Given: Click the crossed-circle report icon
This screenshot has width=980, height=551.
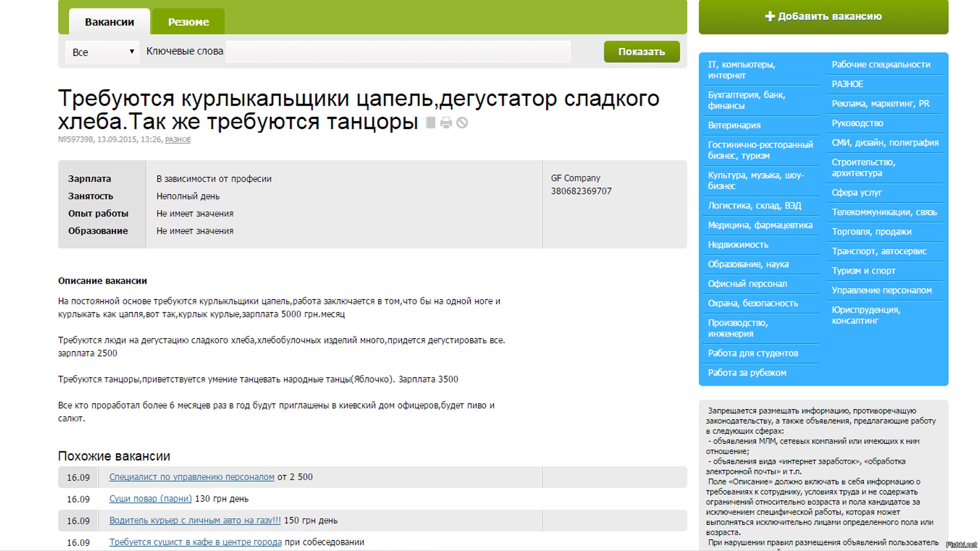Looking at the screenshot, I should pyautogui.click(x=462, y=122).
